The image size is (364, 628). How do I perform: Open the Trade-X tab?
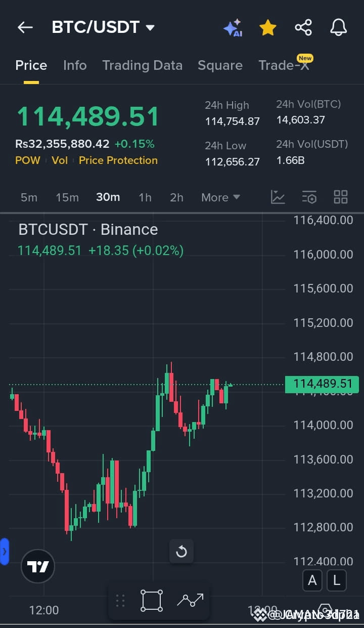tap(284, 64)
